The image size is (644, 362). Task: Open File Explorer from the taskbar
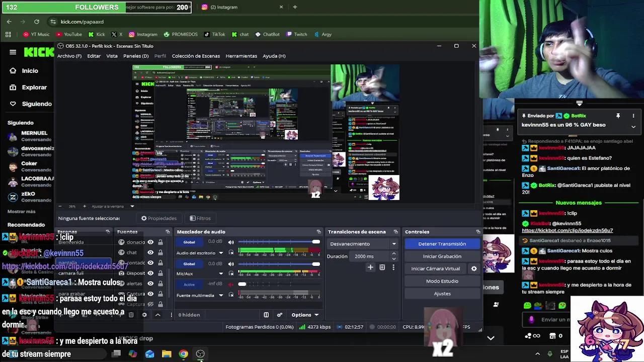coord(167,354)
